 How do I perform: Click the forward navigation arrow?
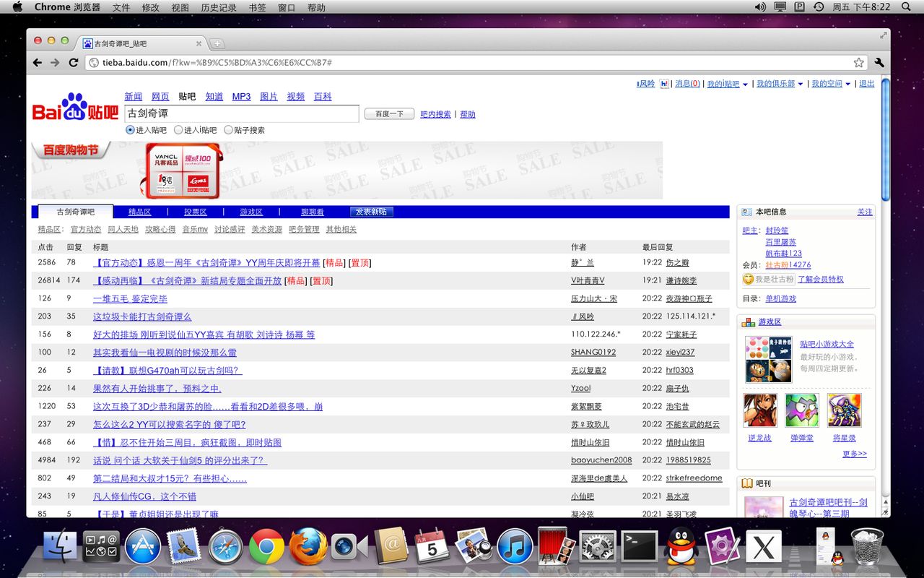tap(55, 63)
